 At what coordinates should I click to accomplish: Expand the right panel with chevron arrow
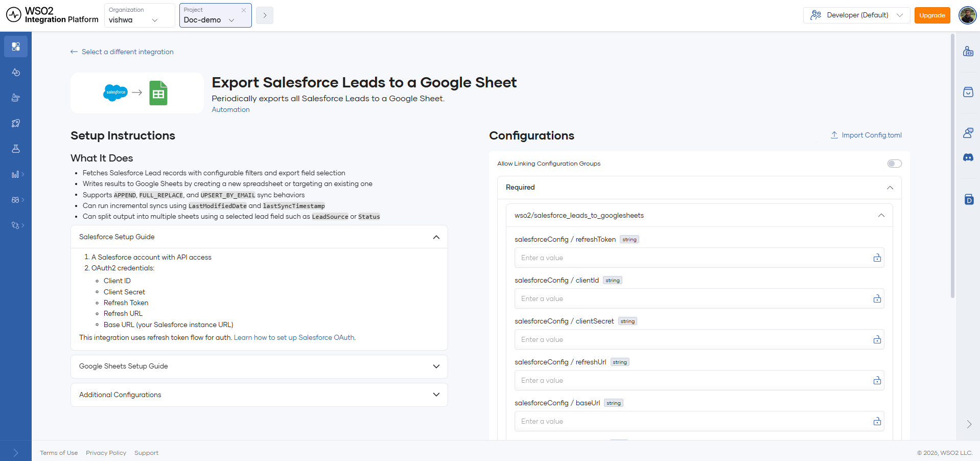969,424
